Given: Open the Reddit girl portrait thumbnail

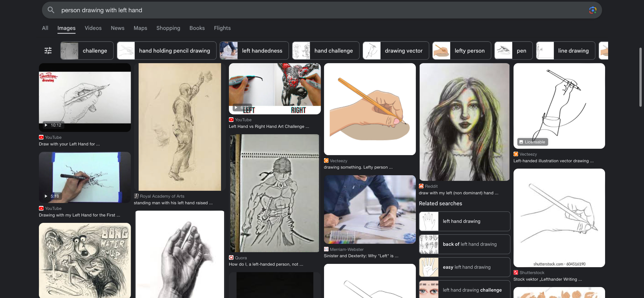Looking at the screenshot, I should [x=464, y=122].
